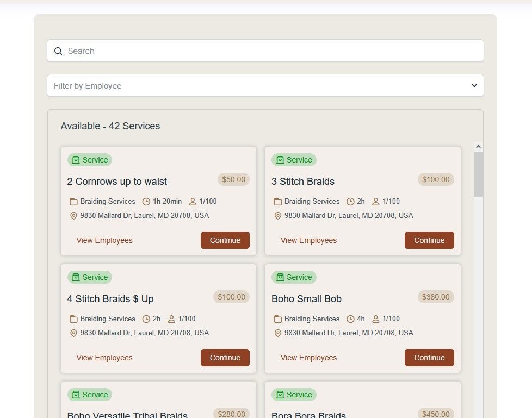Screen dimensions: 532x418
Task: Click the $280.00 price tag
Action: coord(231,414)
